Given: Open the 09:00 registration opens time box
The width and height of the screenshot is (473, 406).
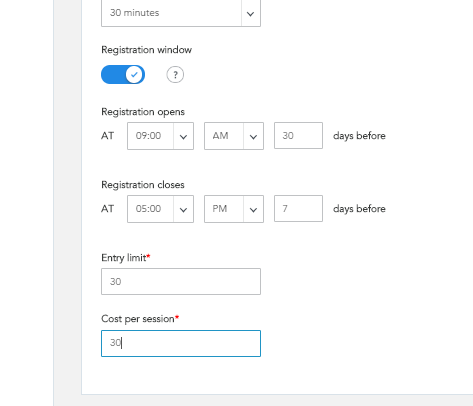Looking at the screenshot, I should [x=160, y=136].
